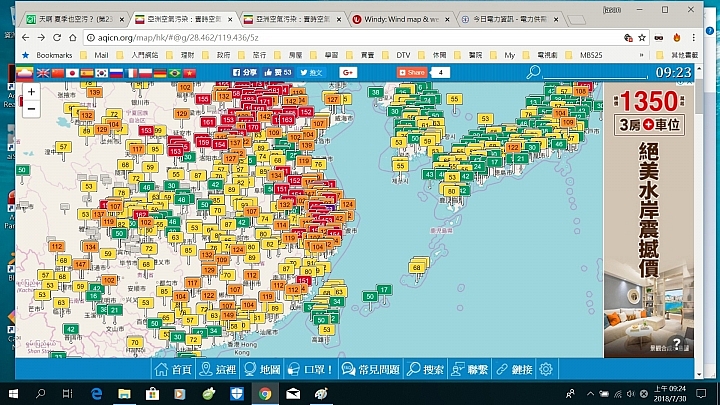This screenshot has height=405, width=720.
Task: Bookmark this page with the star icon
Action: (x=642, y=38)
